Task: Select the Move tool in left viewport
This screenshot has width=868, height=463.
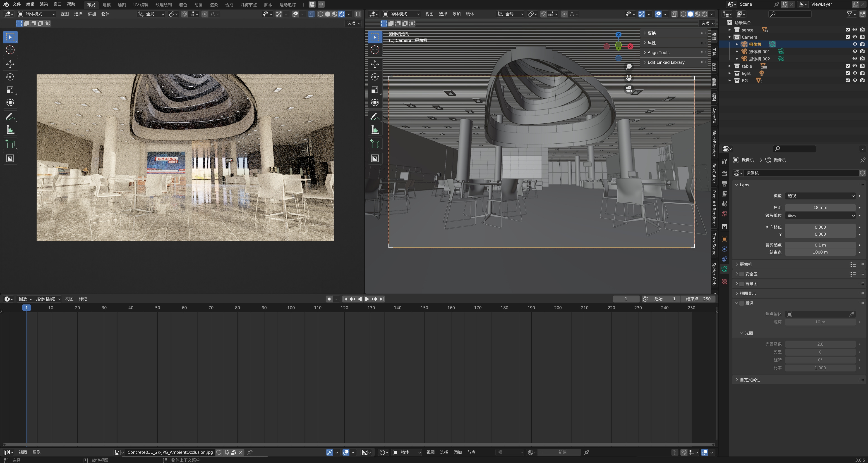Action: [x=10, y=64]
